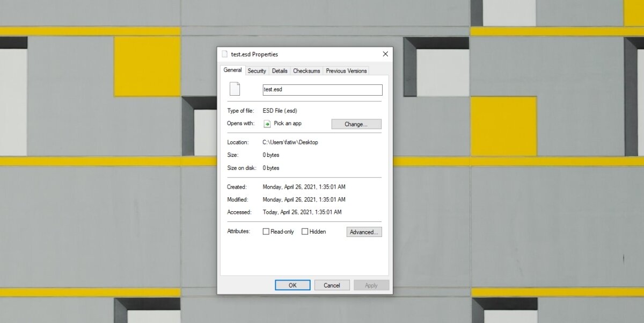This screenshot has width=644, height=323.
Task: Click the ESD File (.esd) type text
Action: point(280,111)
